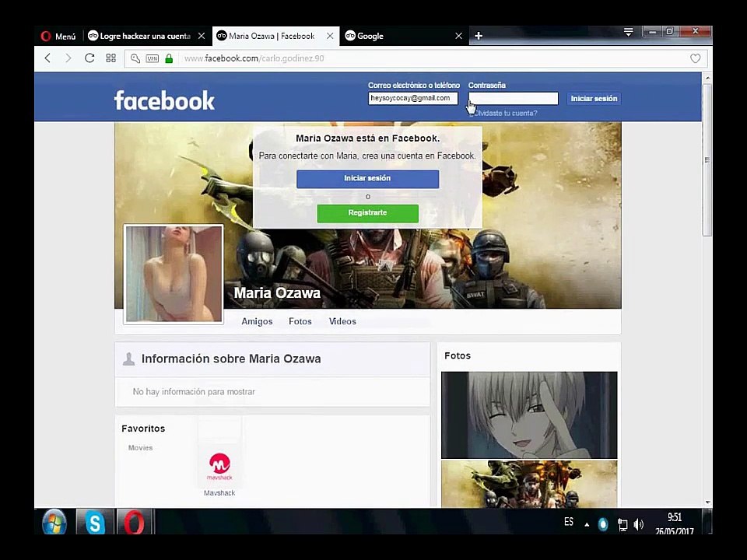The image size is (747, 560).
Task: Click the Contraseña password field
Action: [x=513, y=98]
